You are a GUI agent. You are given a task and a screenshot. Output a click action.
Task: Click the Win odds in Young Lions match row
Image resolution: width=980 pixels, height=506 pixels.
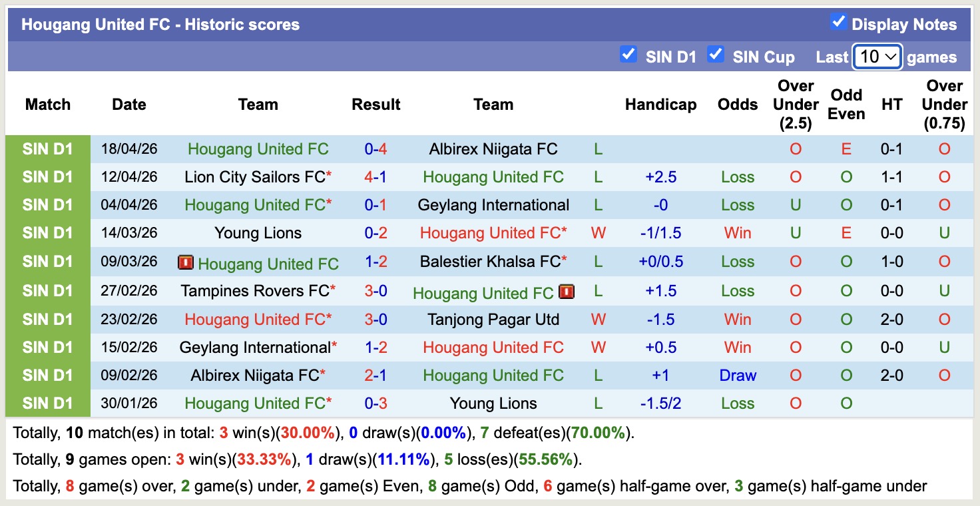coord(737,233)
